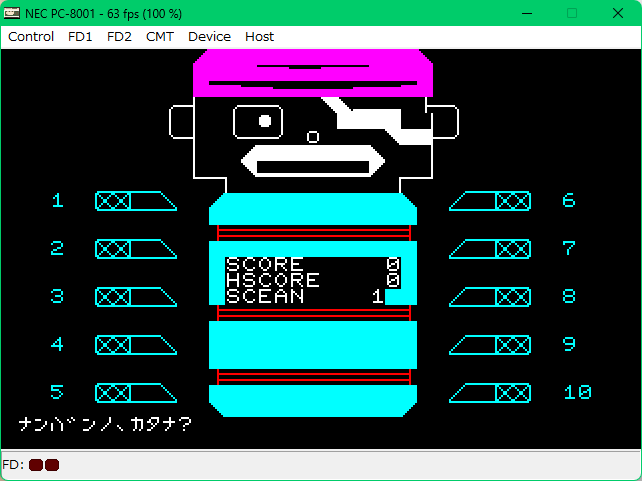
Task: Click sword icon next to number 5
Action: tap(136, 393)
